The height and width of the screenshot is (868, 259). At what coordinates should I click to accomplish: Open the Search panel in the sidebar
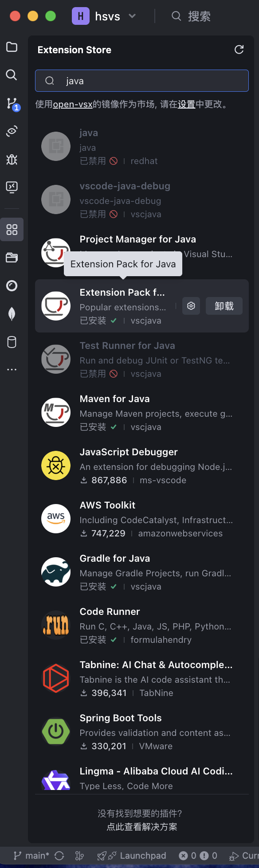pyautogui.click(x=12, y=75)
